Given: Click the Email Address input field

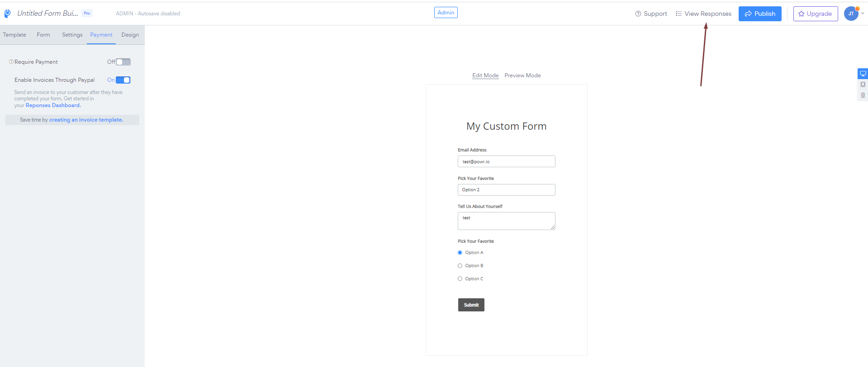Looking at the screenshot, I should pos(506,161).
